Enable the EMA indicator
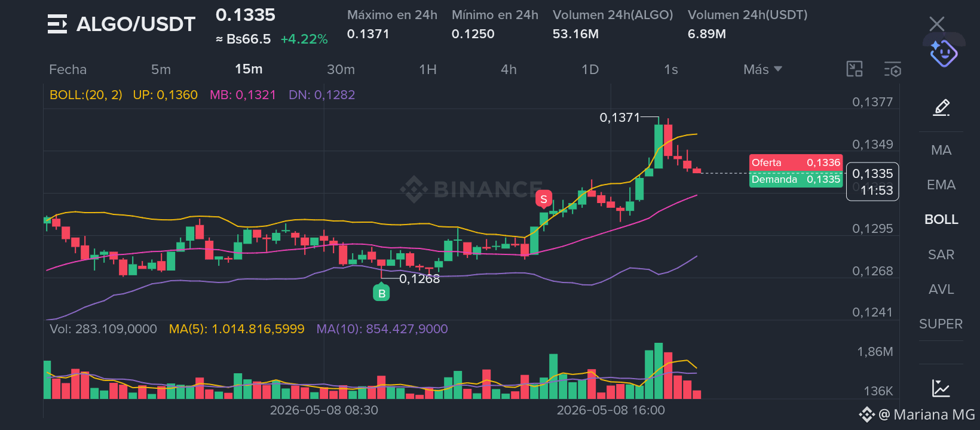980x430 pixels. (941, 185)
